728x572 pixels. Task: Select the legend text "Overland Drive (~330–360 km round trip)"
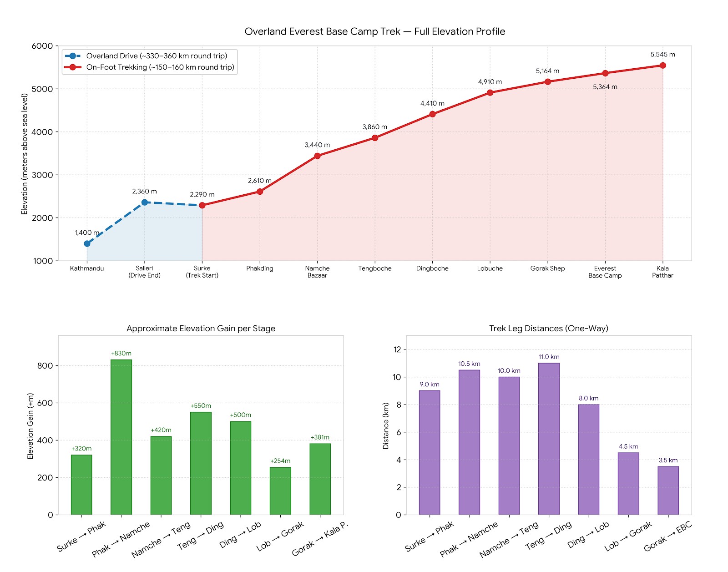click(157, 56)
